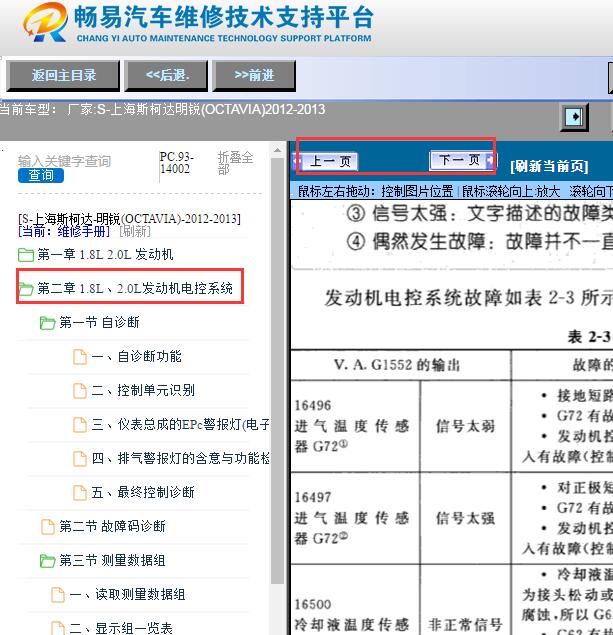Click page icon of 第二节 故障码诊断
Screen dimensions: 613x635
click(x=48, y=527)
